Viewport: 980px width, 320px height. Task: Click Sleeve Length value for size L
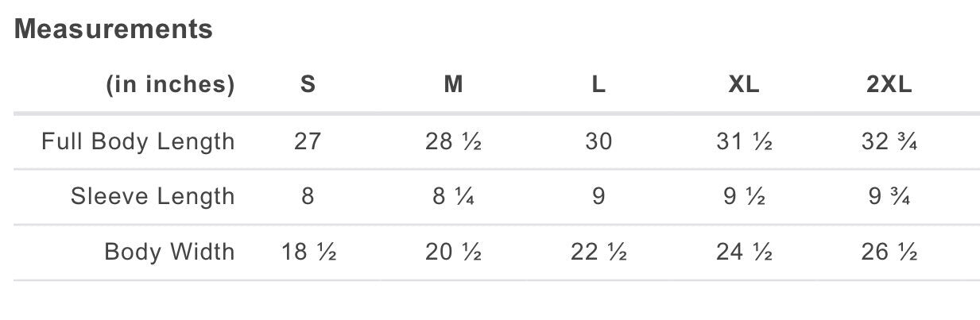coord(598,196)
